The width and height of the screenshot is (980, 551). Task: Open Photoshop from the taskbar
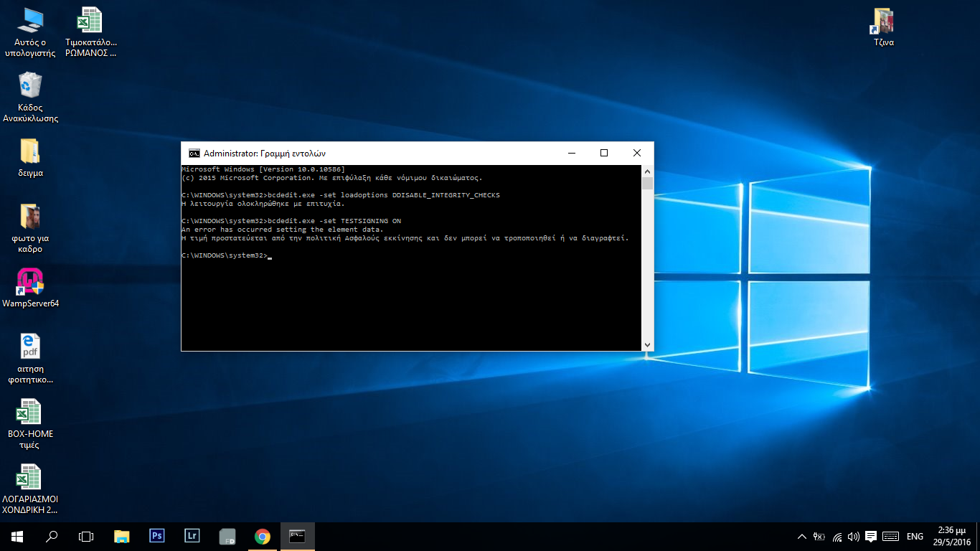tap(156, 536)
